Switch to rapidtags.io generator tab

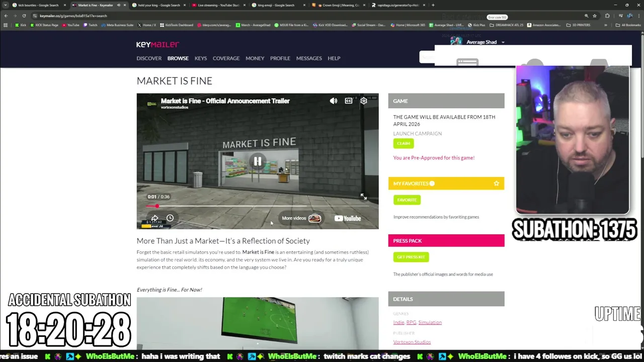pos(397,5)
